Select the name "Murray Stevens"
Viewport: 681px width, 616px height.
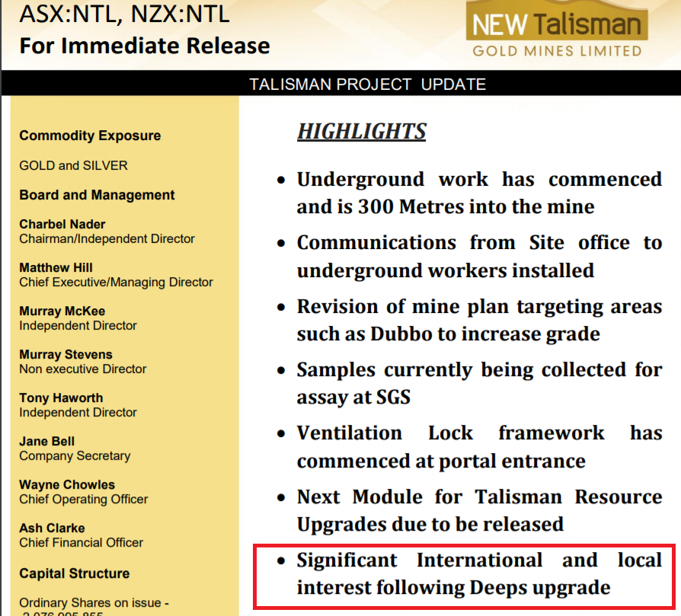pyautogui.click(x=66, y=354)
